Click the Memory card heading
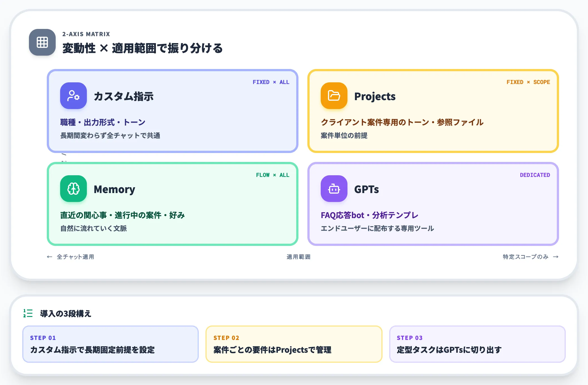This screenshot has height=385, width=588. coord(114,189)
